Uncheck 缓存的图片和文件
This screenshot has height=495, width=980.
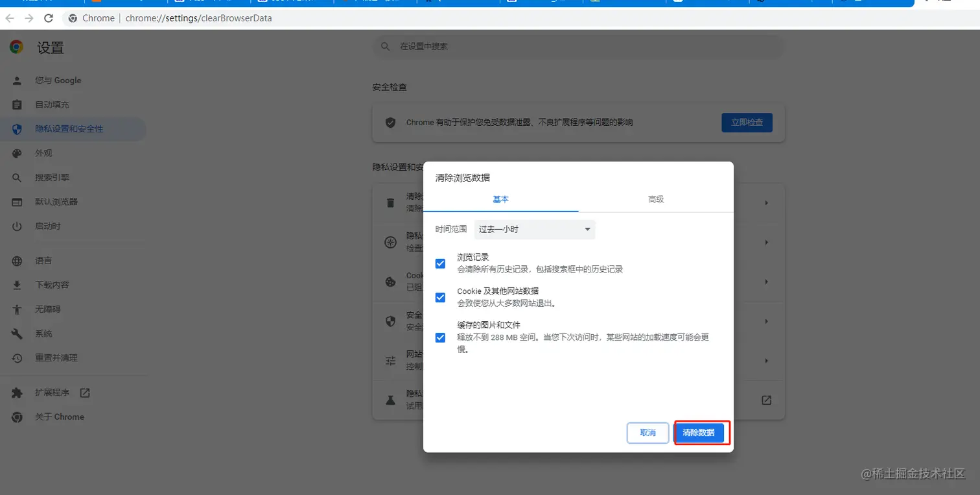point(441,337)
